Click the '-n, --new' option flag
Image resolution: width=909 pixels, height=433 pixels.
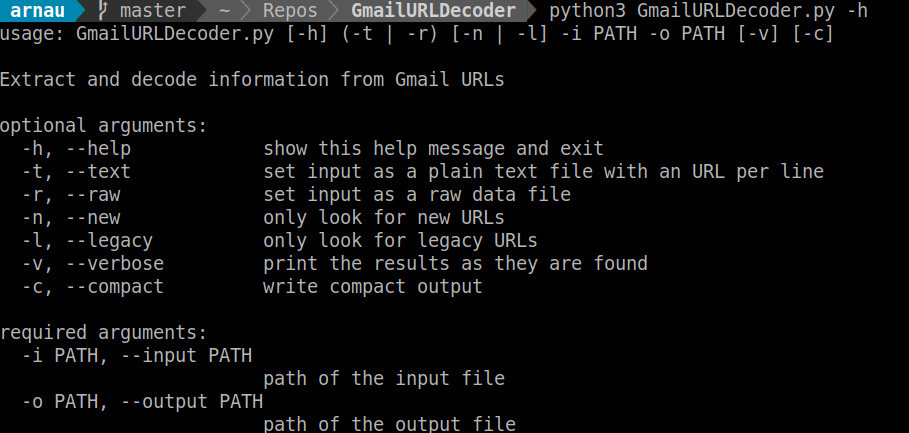tap(70, 218)
